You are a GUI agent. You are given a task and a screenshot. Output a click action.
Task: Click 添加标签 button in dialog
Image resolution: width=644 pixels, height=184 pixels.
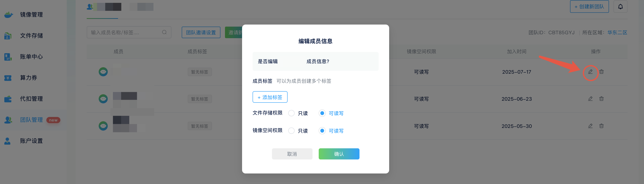[x=270, y=97]
